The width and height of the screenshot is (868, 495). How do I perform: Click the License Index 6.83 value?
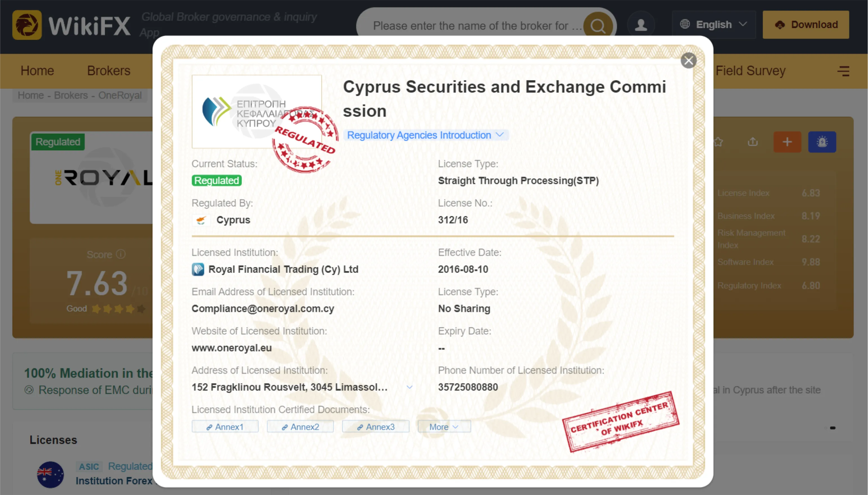point(811,193)
